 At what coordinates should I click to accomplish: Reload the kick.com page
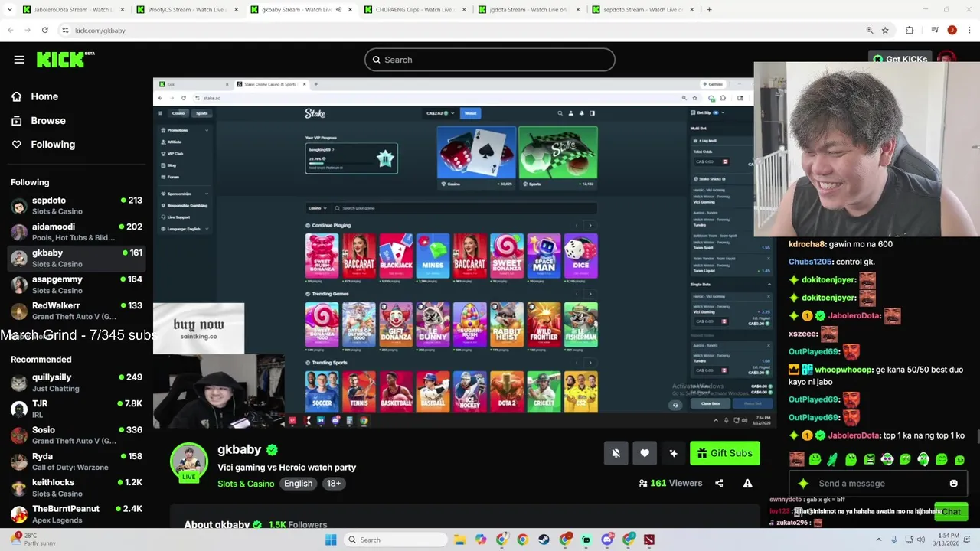[44, 30]
